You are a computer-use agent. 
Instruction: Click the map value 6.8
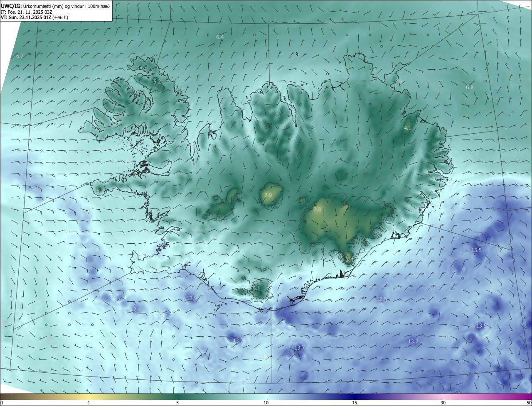(x=470, y=88)
